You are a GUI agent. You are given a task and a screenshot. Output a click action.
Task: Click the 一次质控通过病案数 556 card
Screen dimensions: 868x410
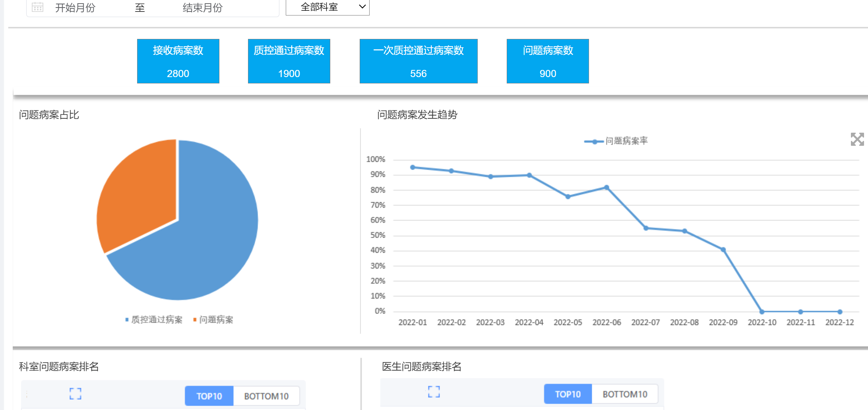(x=418, y=61)
